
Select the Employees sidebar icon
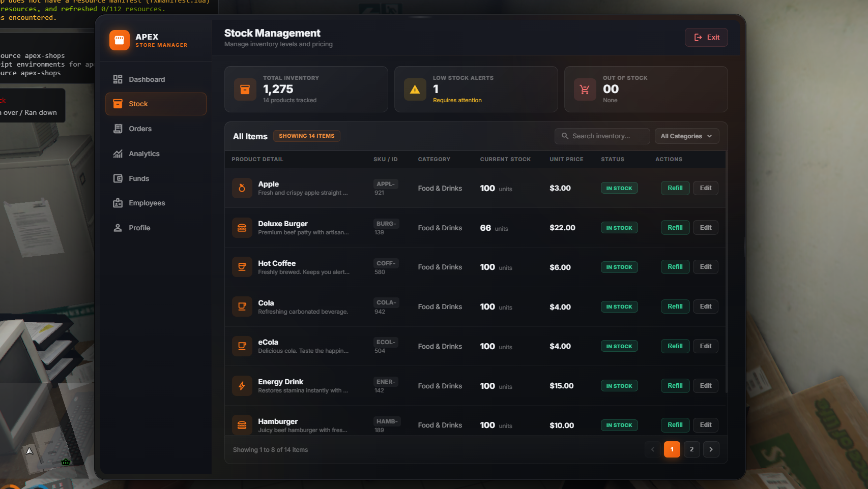118,203
